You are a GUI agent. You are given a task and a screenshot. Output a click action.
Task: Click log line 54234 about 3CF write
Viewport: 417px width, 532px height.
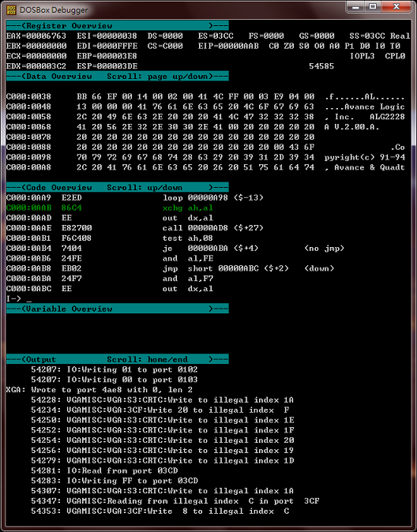pos(160,410)
